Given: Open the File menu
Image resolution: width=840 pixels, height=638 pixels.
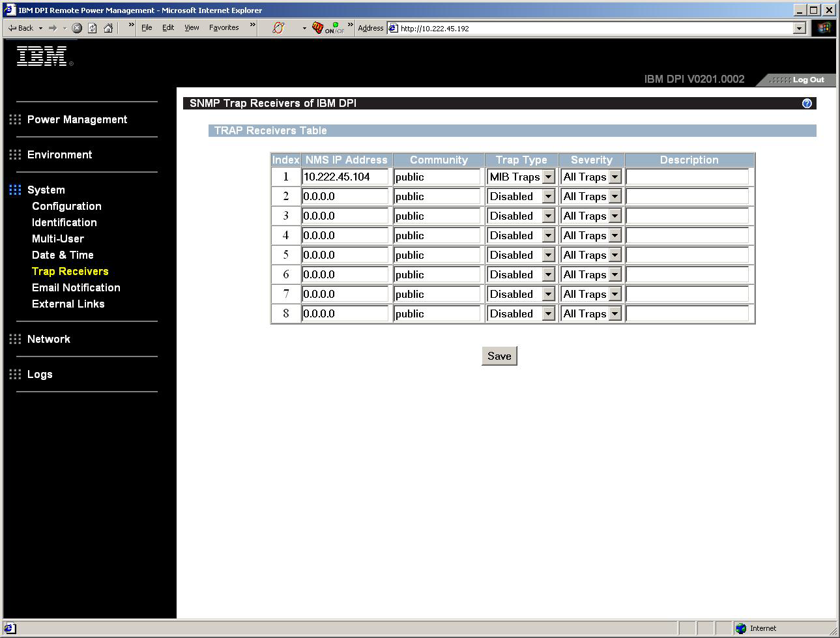Looking at the screenshot, I should pyautogui.click(x=147, y=27).
